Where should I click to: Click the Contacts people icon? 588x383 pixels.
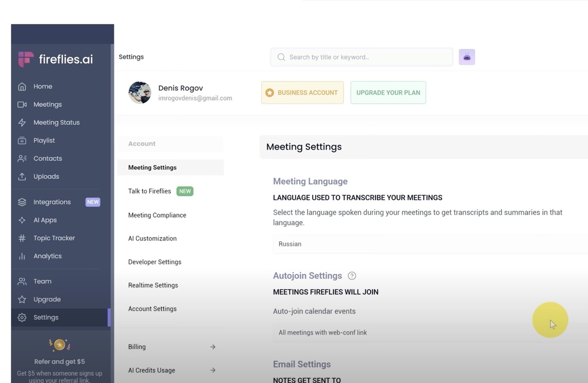[x=22, y=159]
